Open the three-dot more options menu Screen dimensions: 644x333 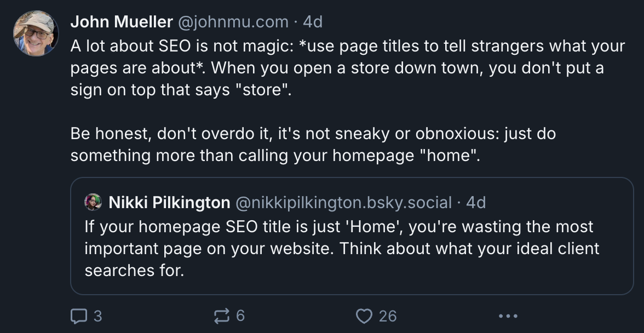pos(508,316)
